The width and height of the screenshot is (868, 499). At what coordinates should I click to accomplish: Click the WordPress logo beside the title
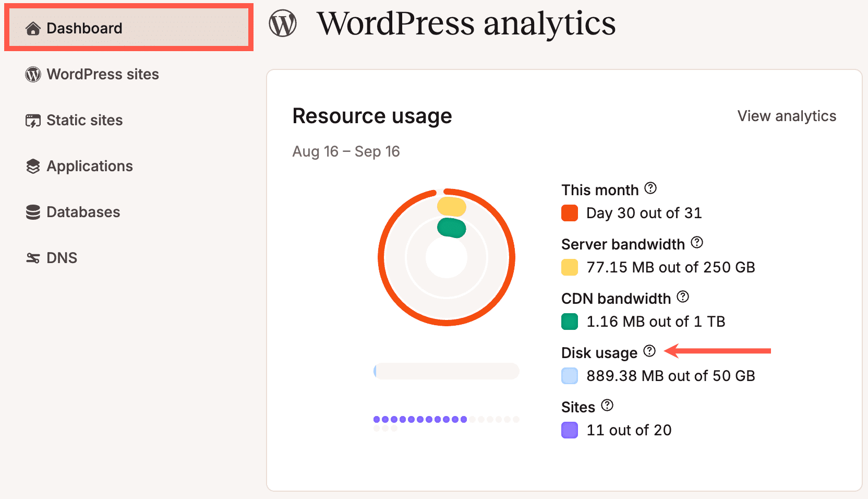[x=283, y=24]
